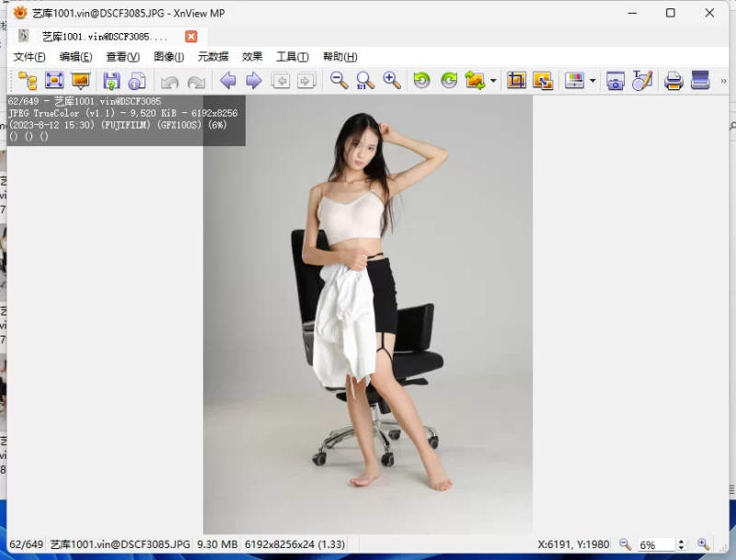
Task: Click the zoom in magnifier in toolbar
Action: [392, 81]
